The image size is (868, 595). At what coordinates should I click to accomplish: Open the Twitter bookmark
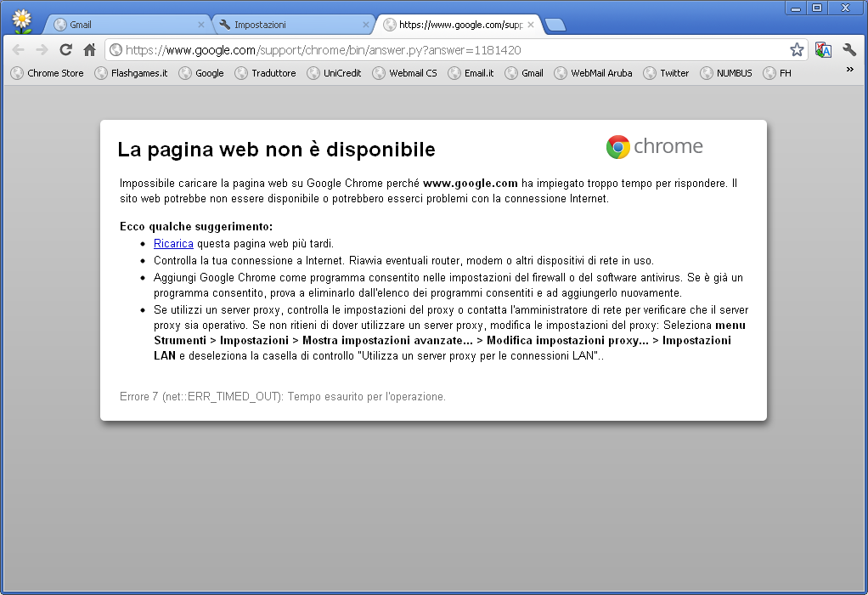tap(667, 73)
